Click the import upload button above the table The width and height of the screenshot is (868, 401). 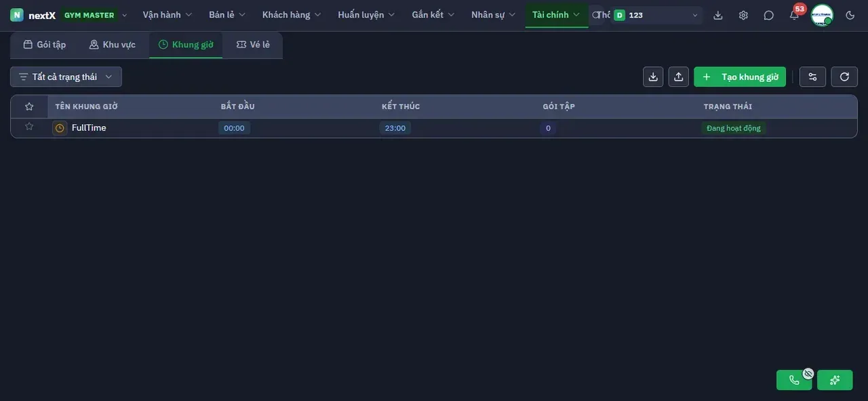click(679, 77)
